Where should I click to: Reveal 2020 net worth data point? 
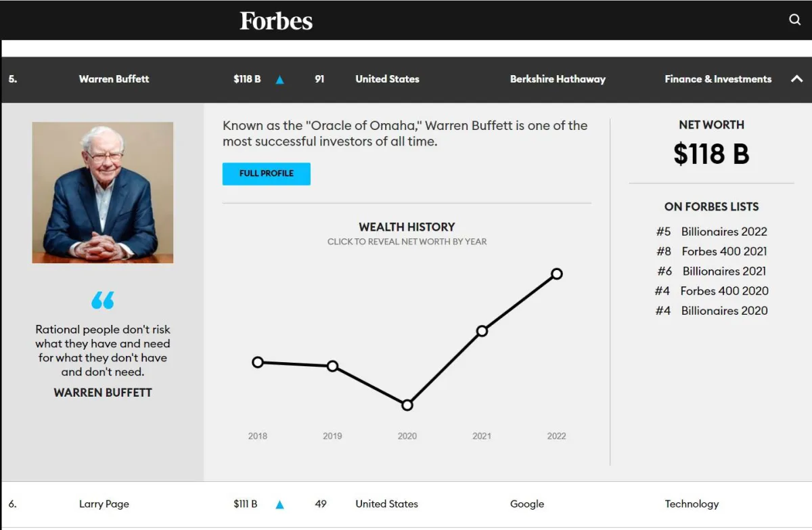click(x=407, y=405)
